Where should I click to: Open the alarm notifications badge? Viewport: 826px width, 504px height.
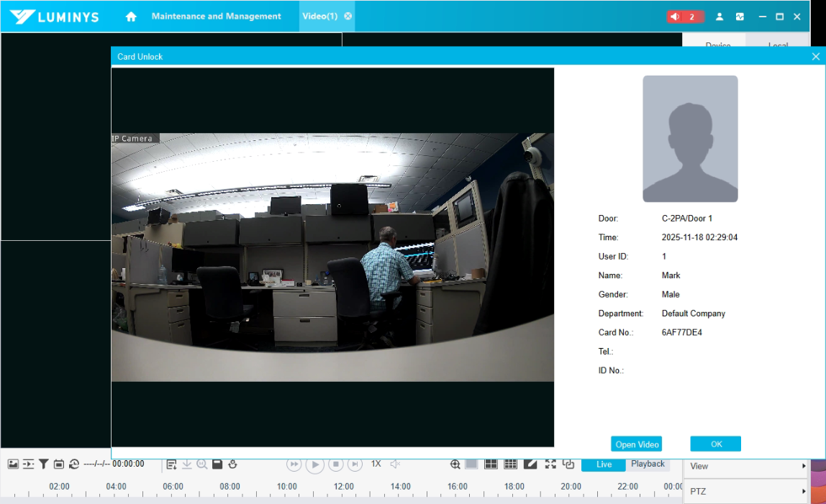[x=684, y=17]
